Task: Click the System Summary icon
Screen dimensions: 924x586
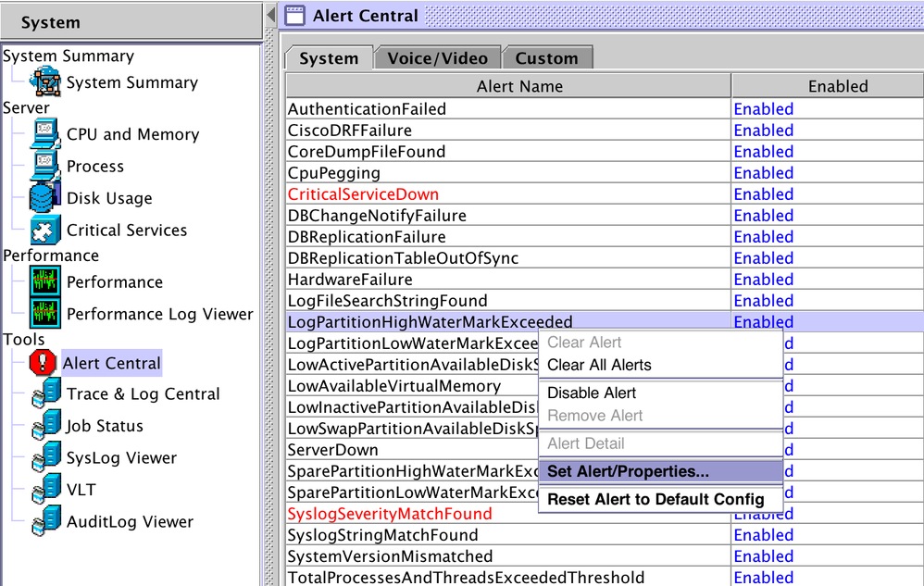Action: click(x=45, y=82)
